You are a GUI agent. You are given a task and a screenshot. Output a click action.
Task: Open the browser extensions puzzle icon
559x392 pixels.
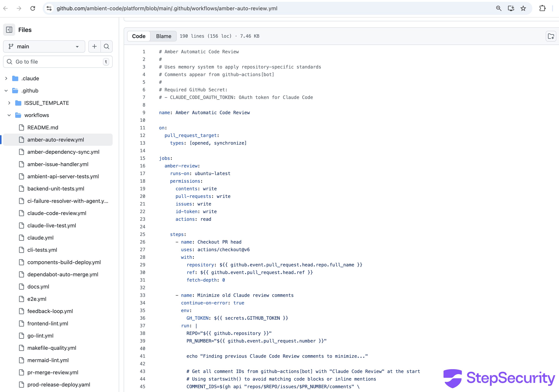[542, 9]
